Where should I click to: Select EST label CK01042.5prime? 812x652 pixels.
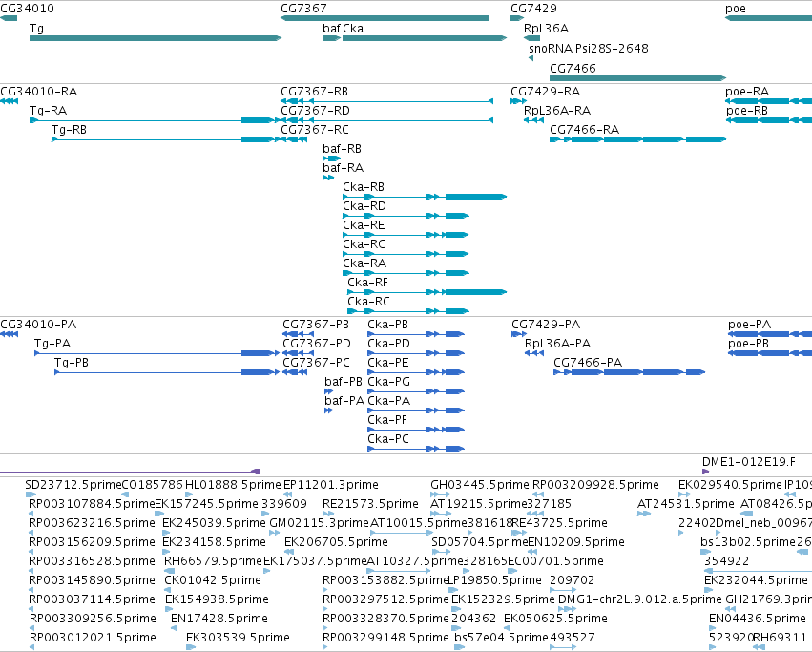[x=213, y=580]
